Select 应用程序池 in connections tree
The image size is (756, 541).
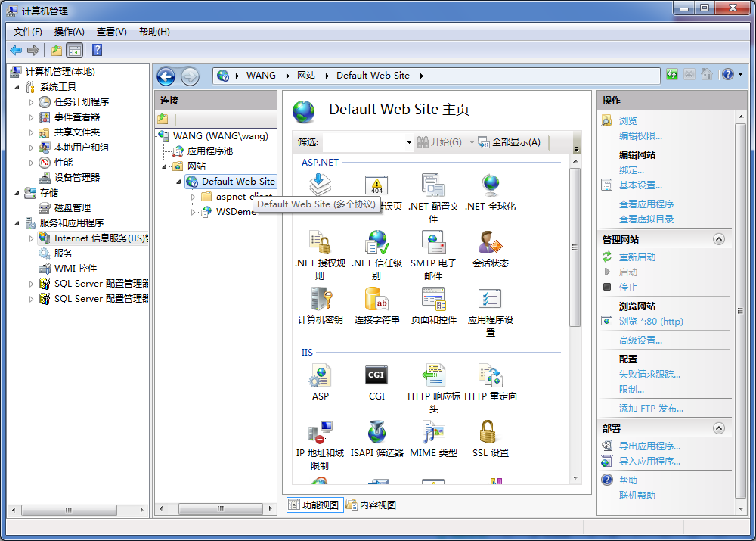coord(209,151)
